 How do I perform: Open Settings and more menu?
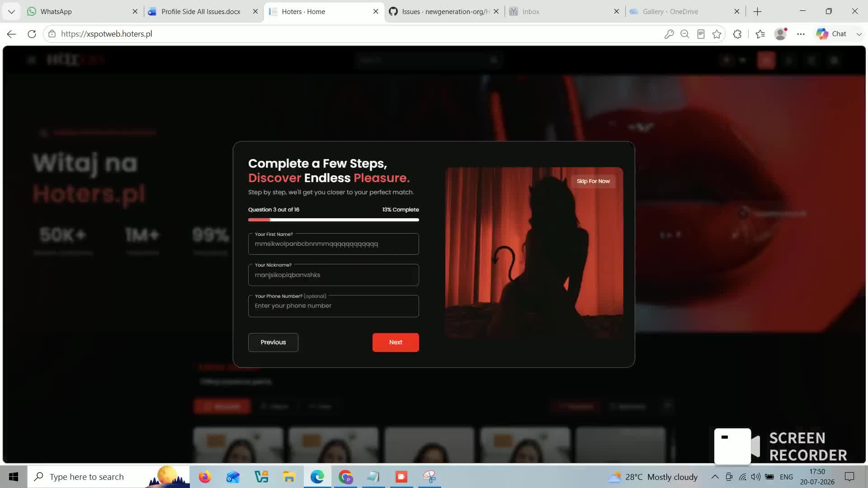pyautogui.click(x=801, y=34)
